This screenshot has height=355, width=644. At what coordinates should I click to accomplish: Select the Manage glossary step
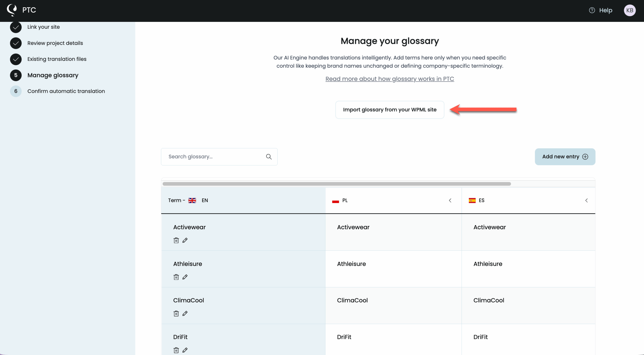53,75
